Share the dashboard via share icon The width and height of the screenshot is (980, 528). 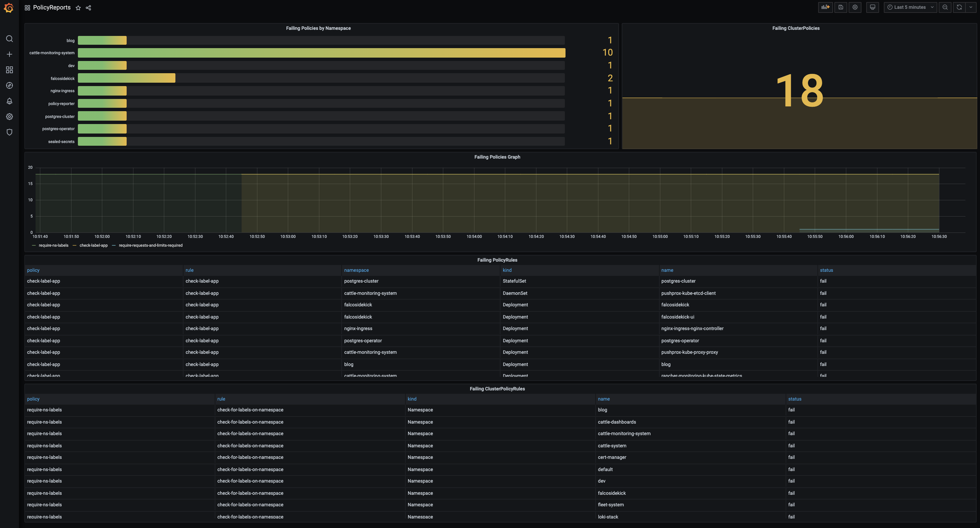click(x=88, y=7)
